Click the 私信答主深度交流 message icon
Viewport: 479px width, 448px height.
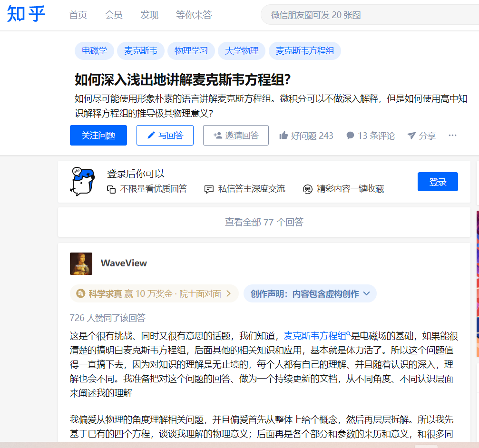(209, 189)
